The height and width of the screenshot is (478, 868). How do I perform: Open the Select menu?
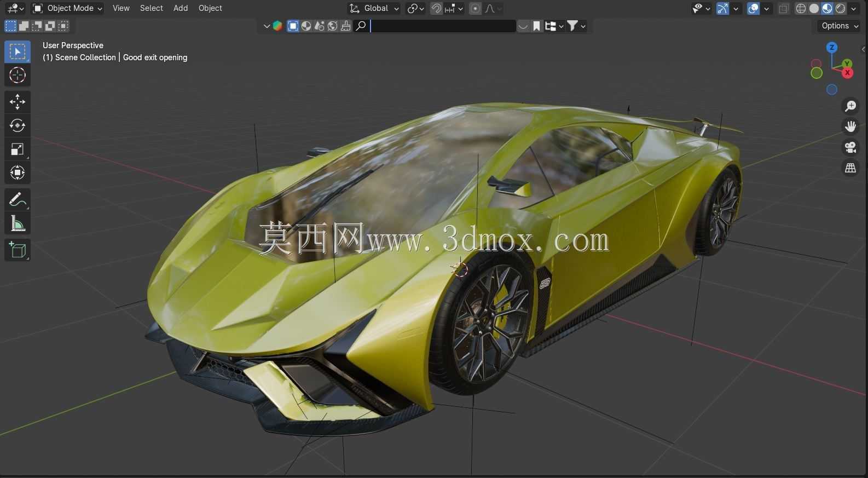point(152,8)
